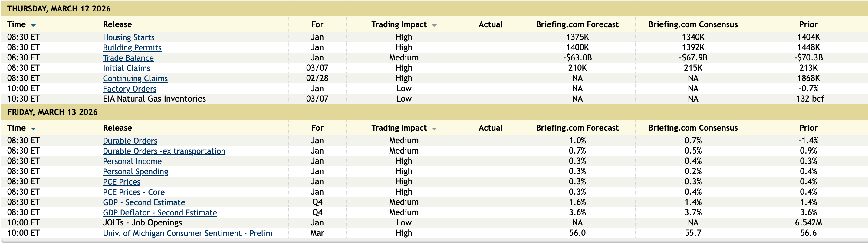This screenshot has height=243, width=868.
Task: Open the Building Permits link
Action: [132, 48]
